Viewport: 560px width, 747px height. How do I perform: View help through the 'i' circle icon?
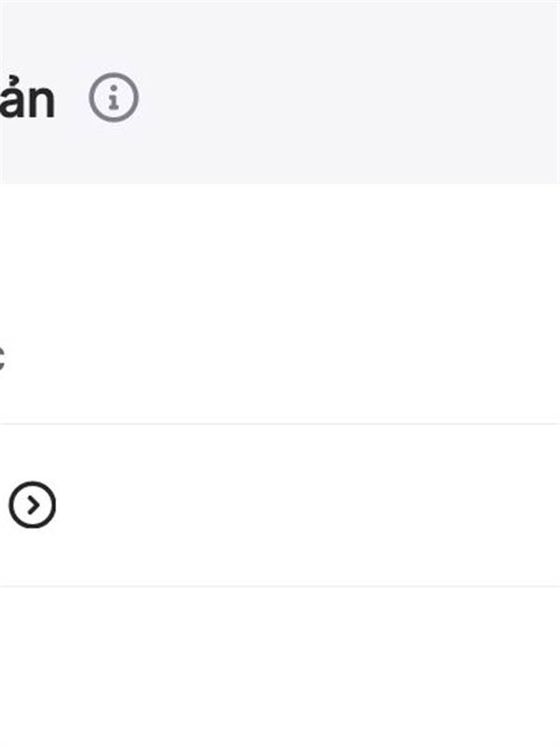(x=113, y=98)
